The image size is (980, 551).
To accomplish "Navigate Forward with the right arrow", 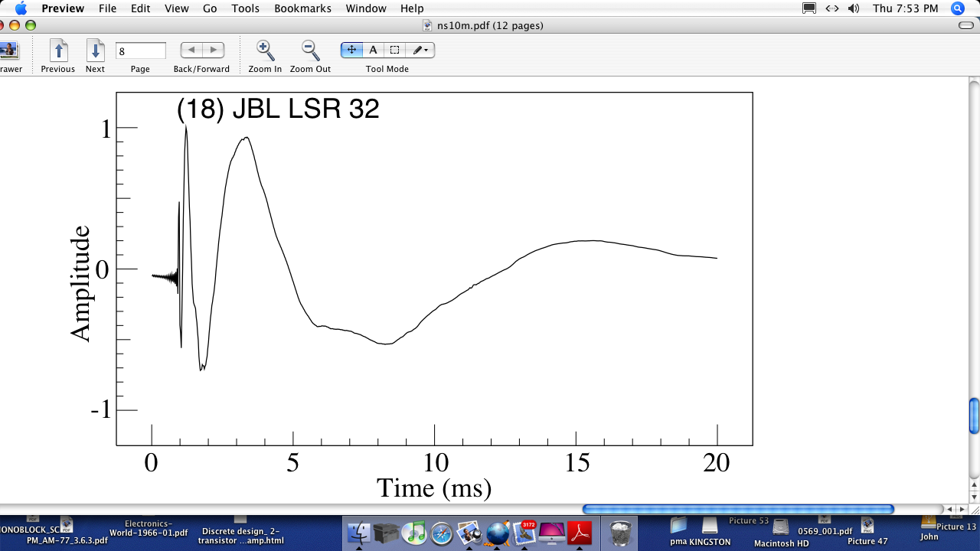I will (x=213, y=50).
